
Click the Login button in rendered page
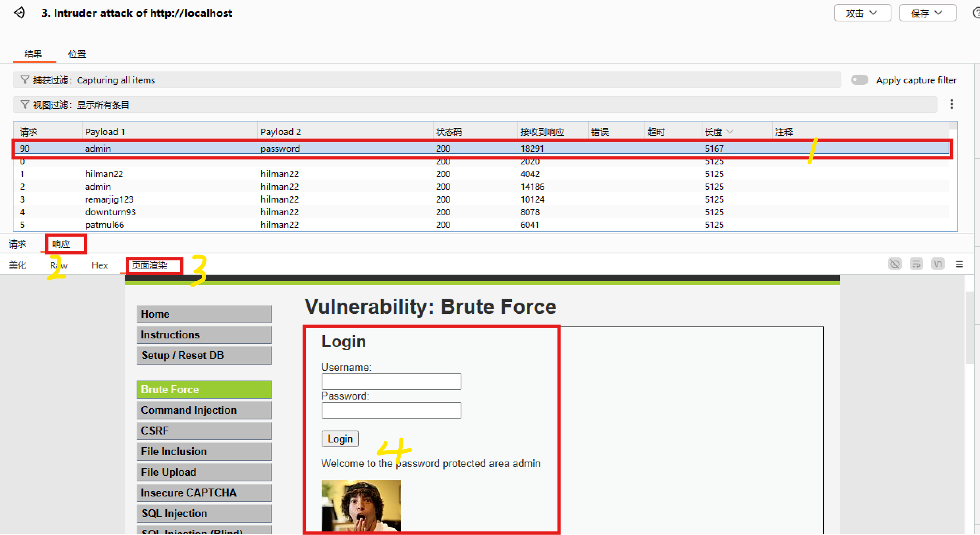(340, 438)
